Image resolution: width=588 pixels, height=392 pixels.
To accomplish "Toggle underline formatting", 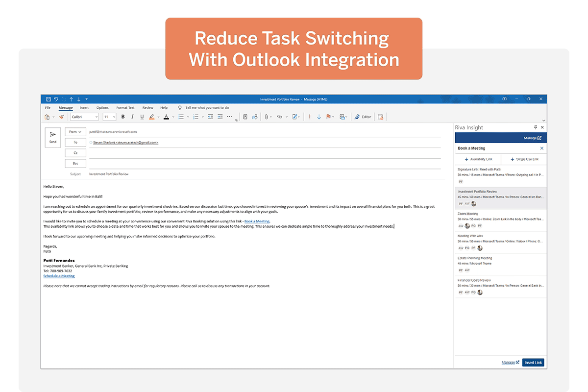I will coord(142,117).
